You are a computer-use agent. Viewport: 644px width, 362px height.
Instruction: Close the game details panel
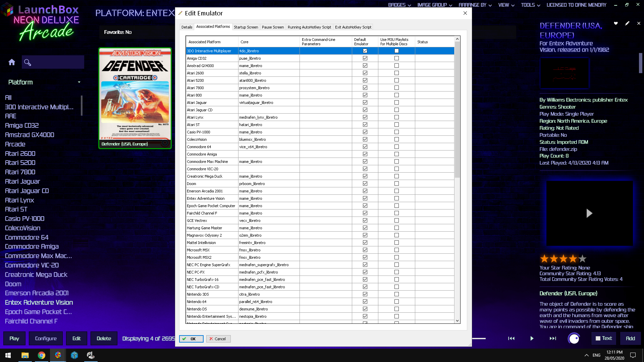[x=639, y=23]
